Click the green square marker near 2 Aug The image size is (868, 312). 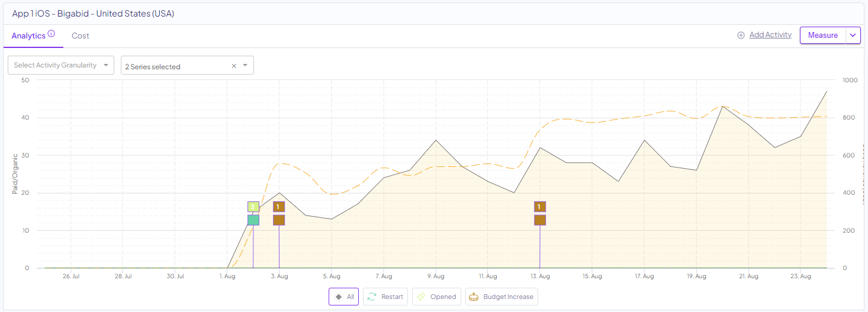[253, 220]
